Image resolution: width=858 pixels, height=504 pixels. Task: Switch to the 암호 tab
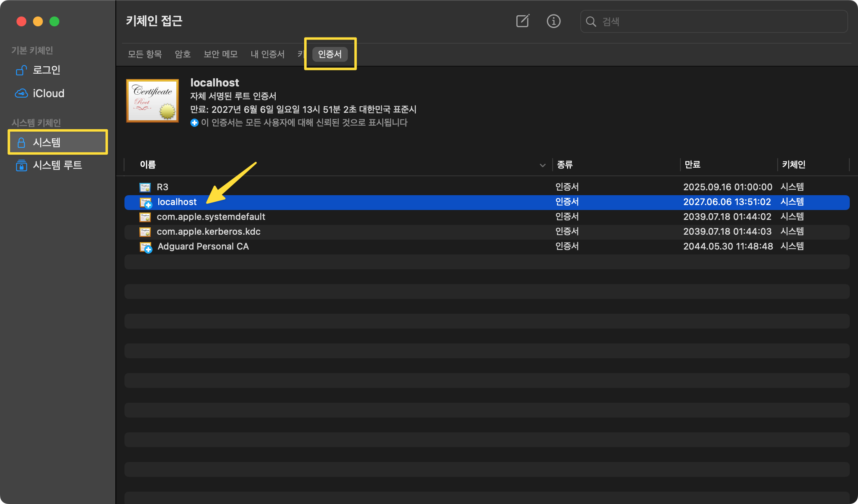pos(183,54)
